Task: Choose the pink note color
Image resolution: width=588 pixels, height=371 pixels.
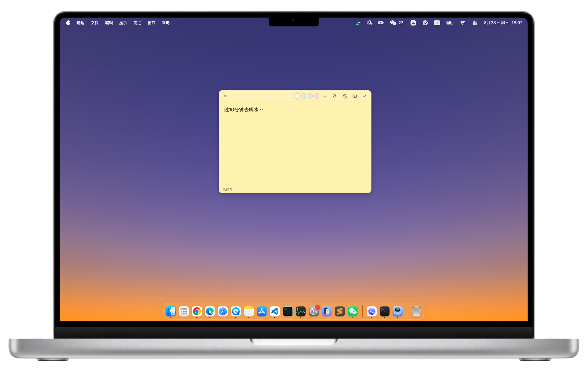Action: [317, 96]
